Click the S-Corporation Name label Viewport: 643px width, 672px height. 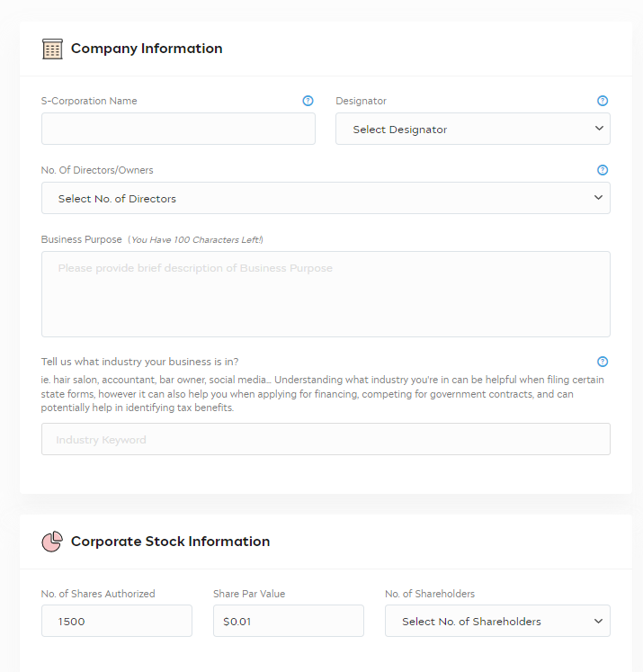(89, 101)
